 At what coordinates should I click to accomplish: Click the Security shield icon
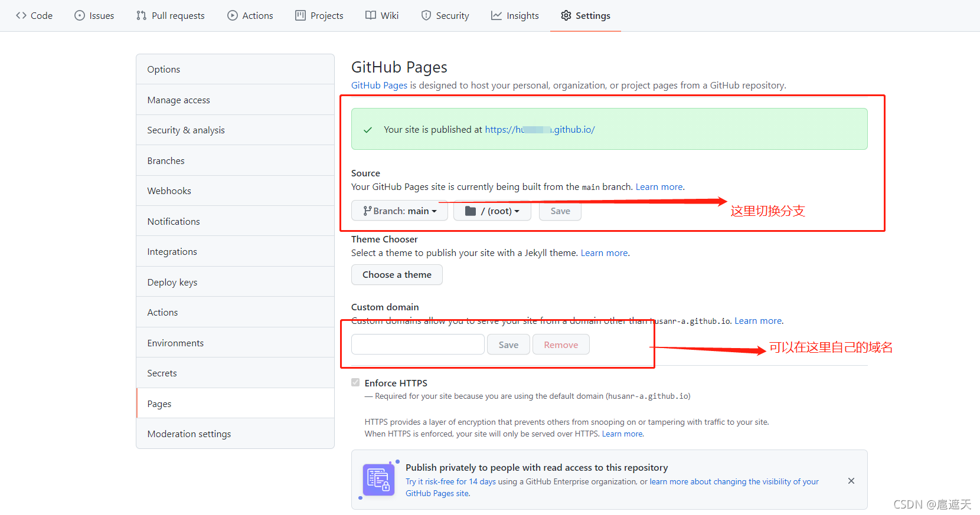pos(426,15)
